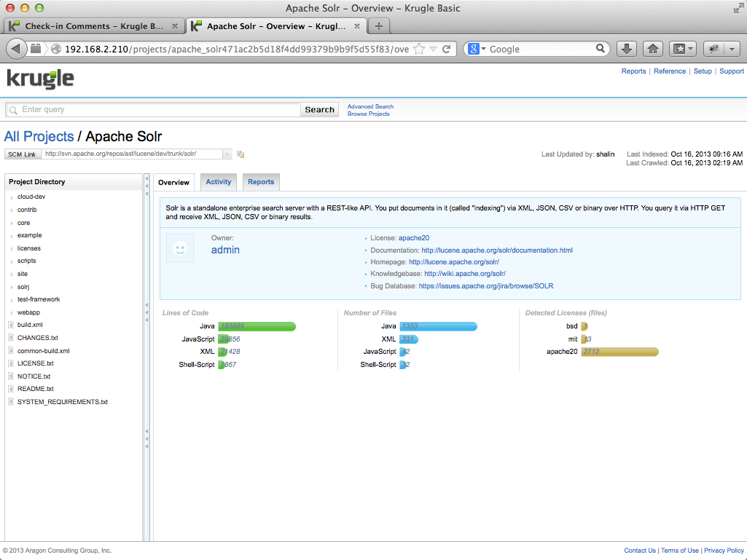Open the Support link in top menu
The image size is (747, 560).
[731, 71]
